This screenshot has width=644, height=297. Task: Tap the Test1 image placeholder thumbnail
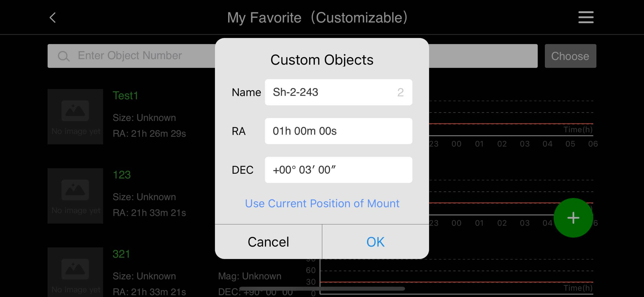coord(75,116)
